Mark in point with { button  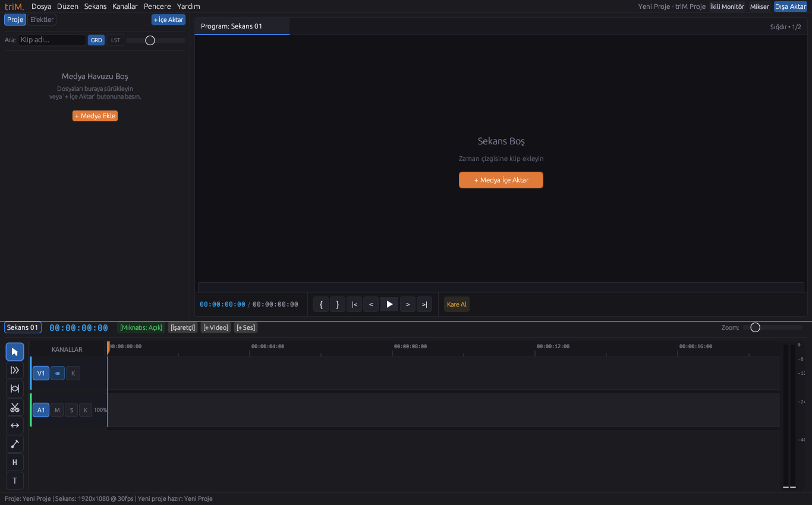[x=321, y=304]
